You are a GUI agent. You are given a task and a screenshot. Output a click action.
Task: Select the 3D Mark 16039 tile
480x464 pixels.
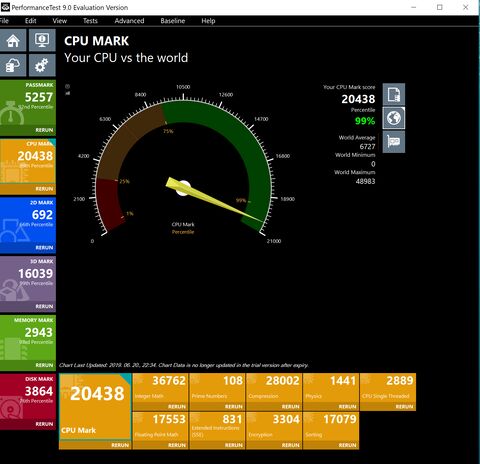[x=28, y=280]
